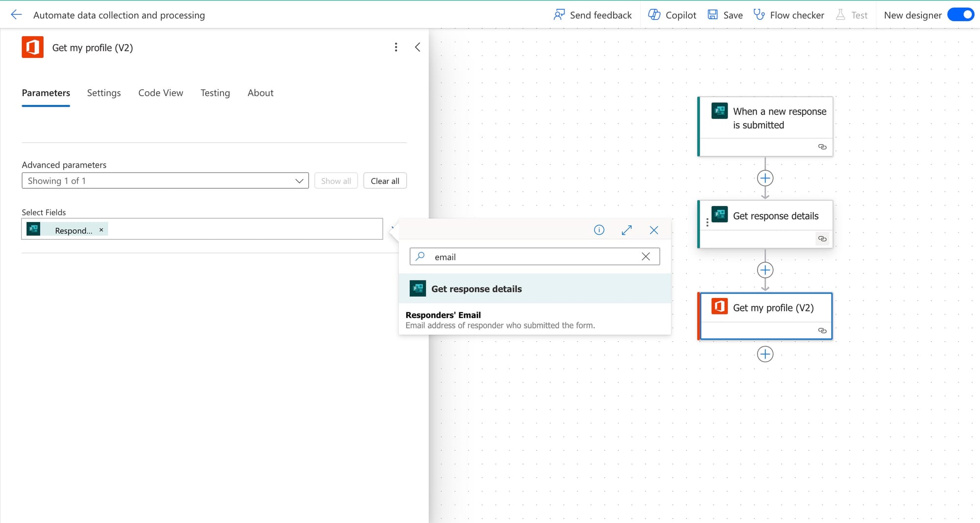This screenshot has height=523, width=980.
Task: Select the When a new response is submitted trigger
Action: (x=765, y=126)
